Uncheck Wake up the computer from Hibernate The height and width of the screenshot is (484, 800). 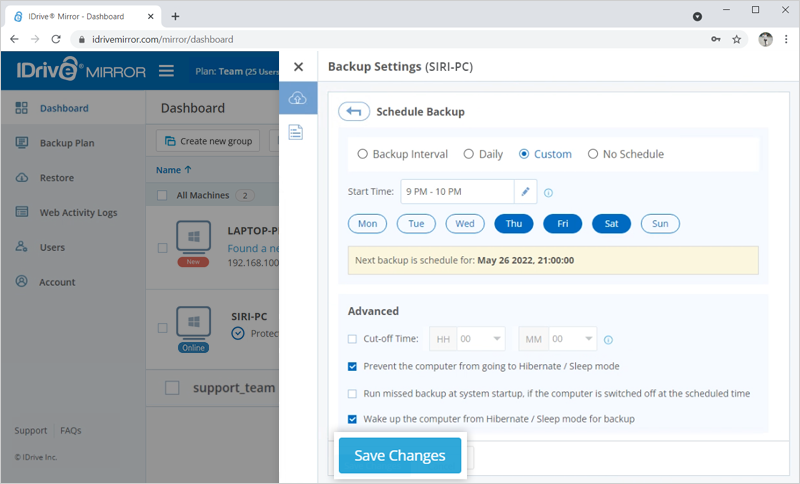[x=352, y=419]
